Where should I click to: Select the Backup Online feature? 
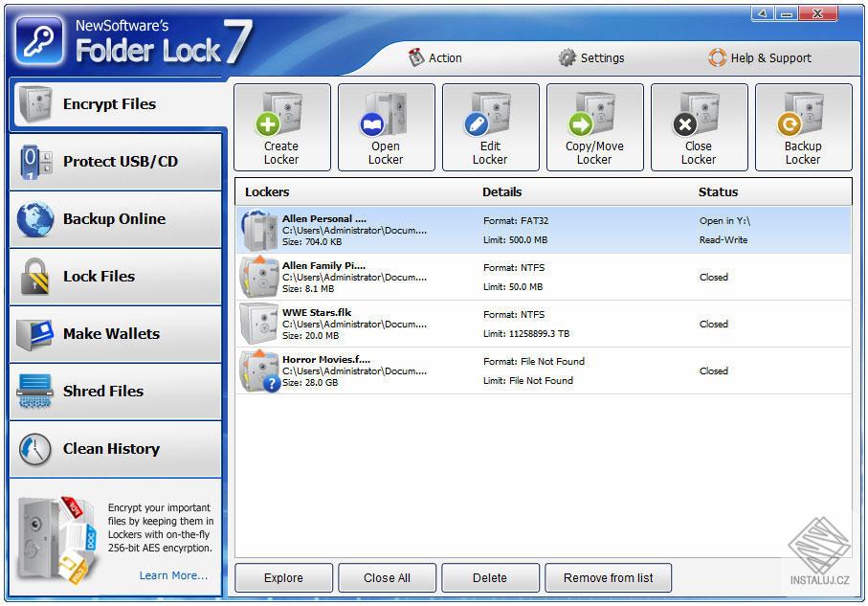click(114, 219)
